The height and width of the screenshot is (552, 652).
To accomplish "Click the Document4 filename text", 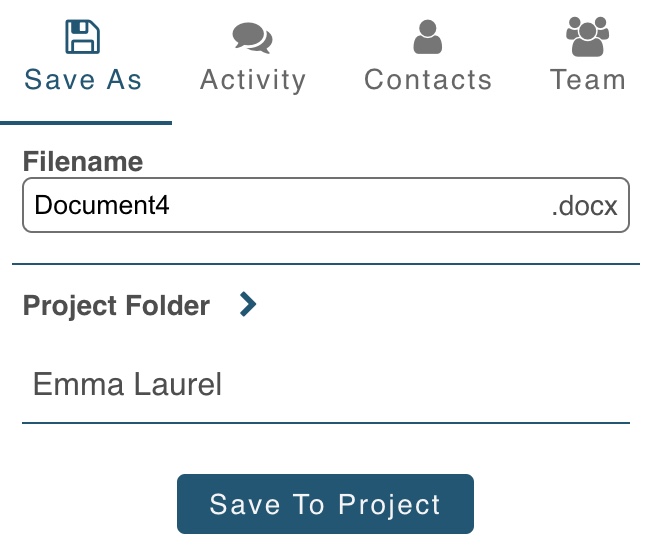I will pos(102,206).
